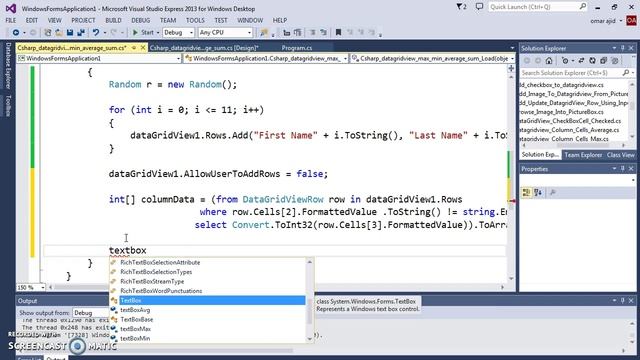This screenshot has height=360, width=640.
Task: Undo the last edit via toolbar
Action: coord(96,32)
